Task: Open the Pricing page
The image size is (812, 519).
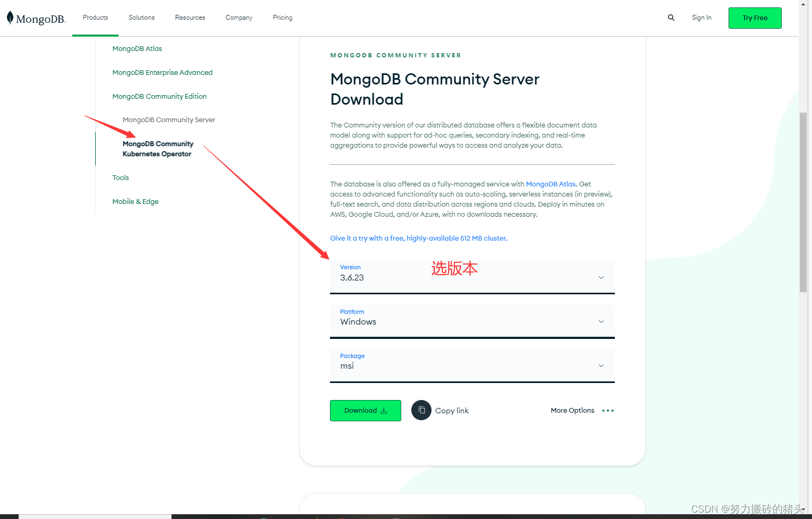Action: pyautogui.click(x=282, y=17)
